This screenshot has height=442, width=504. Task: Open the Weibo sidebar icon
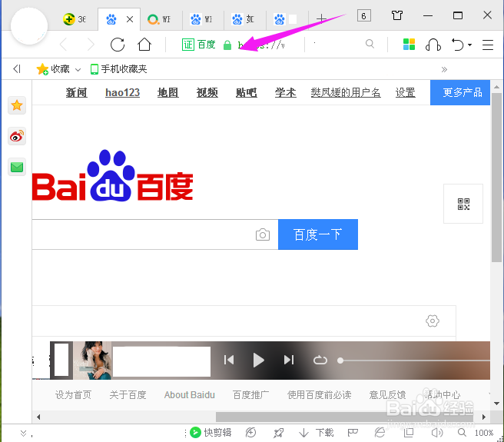17,136
